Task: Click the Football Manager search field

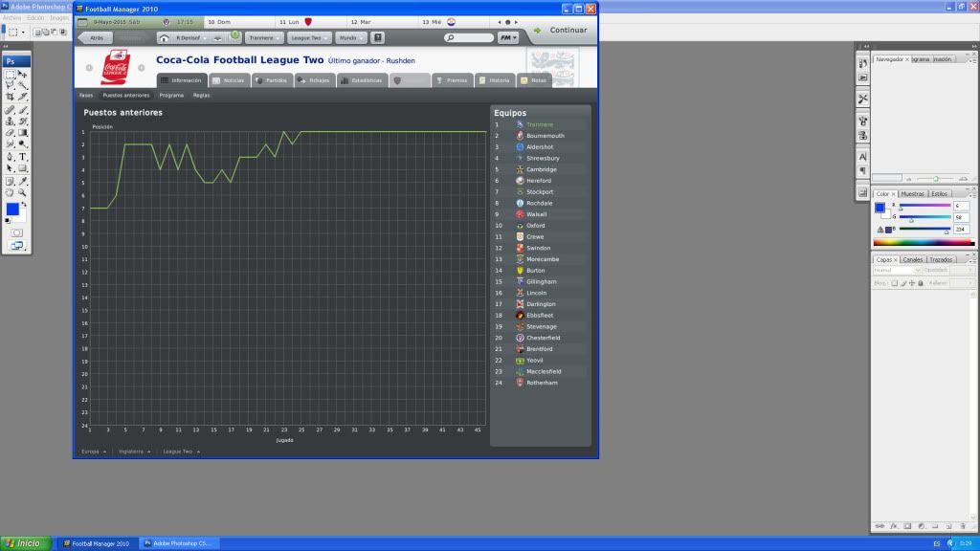Action: [469, 38]
